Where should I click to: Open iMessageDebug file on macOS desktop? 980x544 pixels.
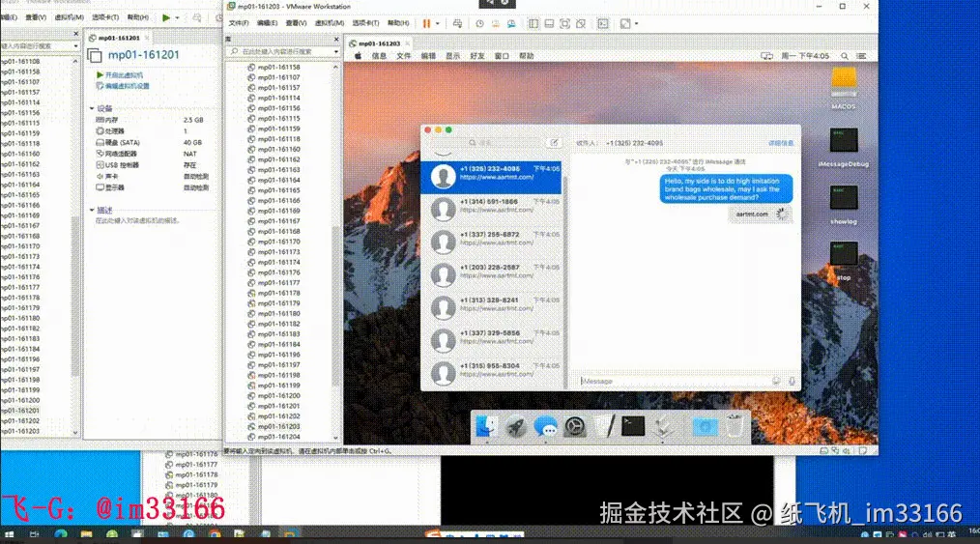pyautogui.click(x=843, y=148)
